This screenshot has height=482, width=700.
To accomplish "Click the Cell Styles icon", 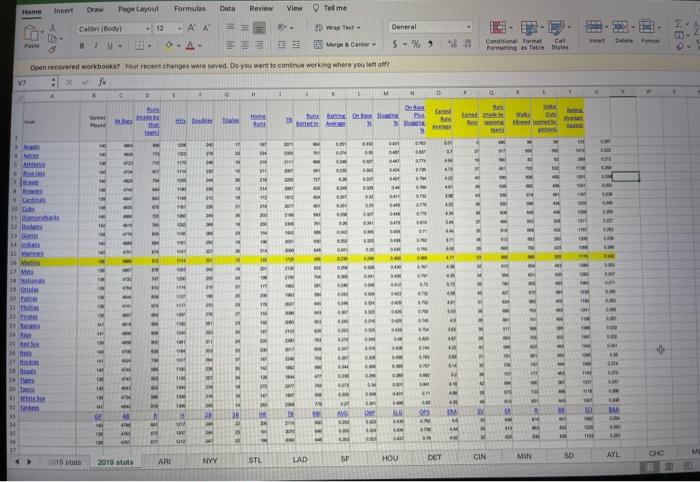I will pos(556,28).
